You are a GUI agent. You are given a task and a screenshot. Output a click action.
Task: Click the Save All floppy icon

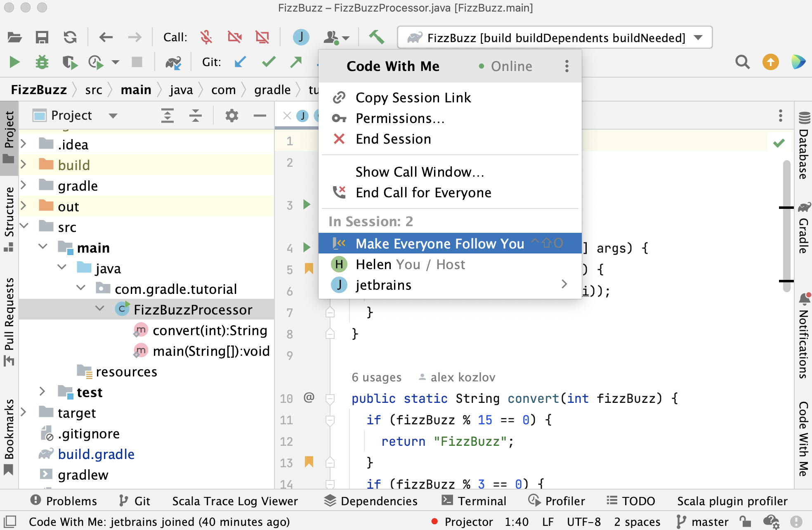coord(42,38)
